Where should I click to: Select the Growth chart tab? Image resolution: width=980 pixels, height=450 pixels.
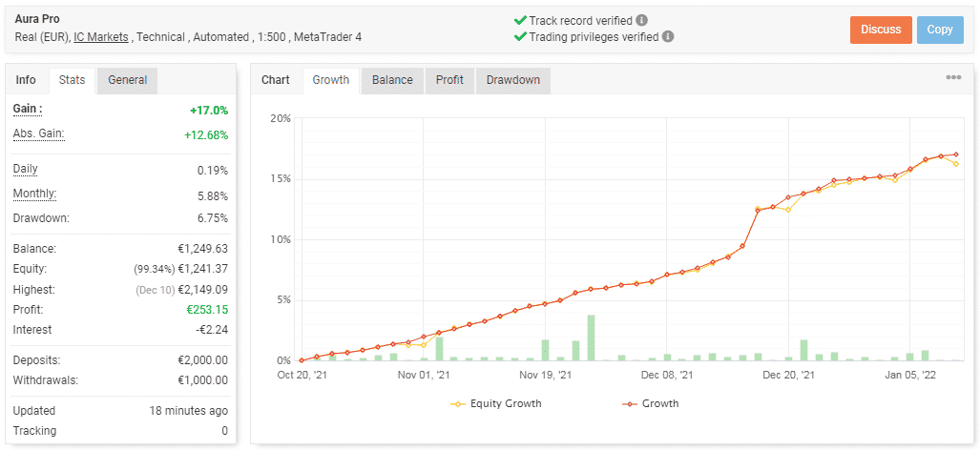click(x=330, y=80)
